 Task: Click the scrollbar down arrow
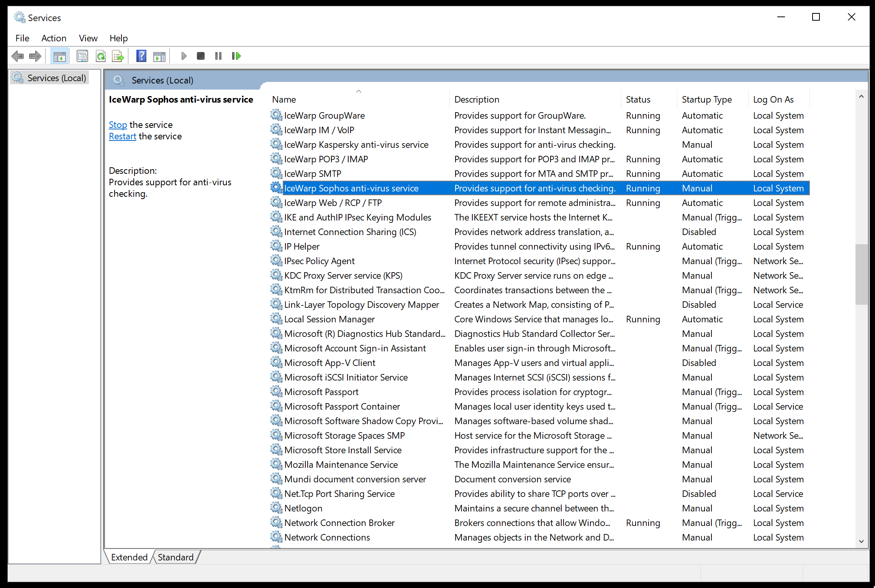tap(861, 541)
